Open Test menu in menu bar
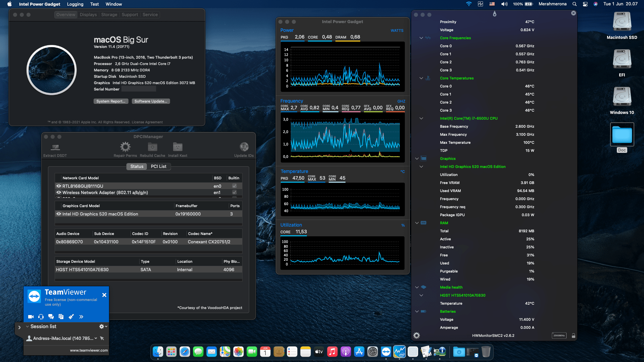The width and height of the screenshot is (644, 362). pyautogui.click(x=95, y=4)
